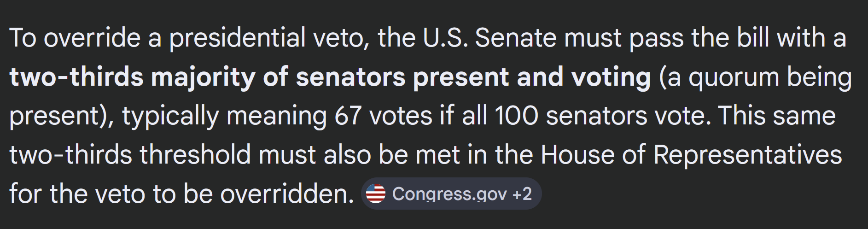Screen dimensions: 868x229
Task: Open the Congress.gov source link
Action: [449, 194]
